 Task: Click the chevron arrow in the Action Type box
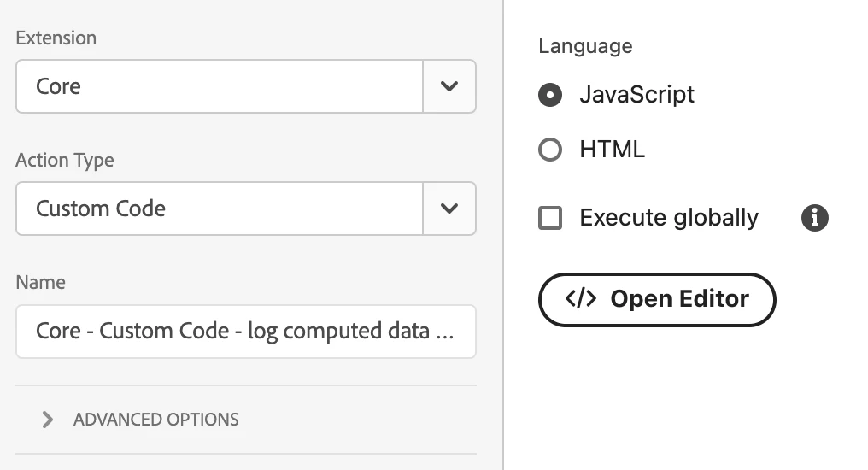point(449,209)
